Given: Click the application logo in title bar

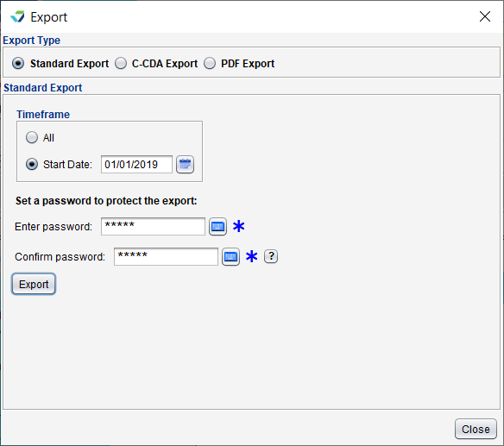Looking at the screenshot, I should click(17, 16).
